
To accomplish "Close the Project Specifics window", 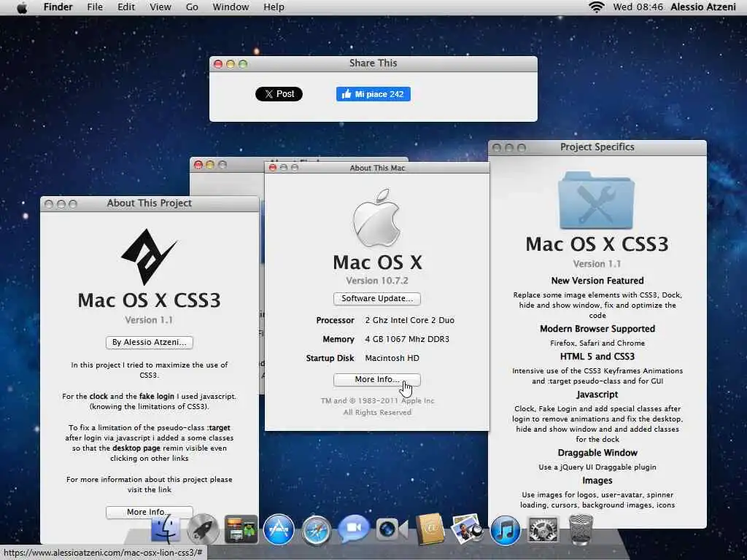I will pyautogui.click(x=497, y=148).
